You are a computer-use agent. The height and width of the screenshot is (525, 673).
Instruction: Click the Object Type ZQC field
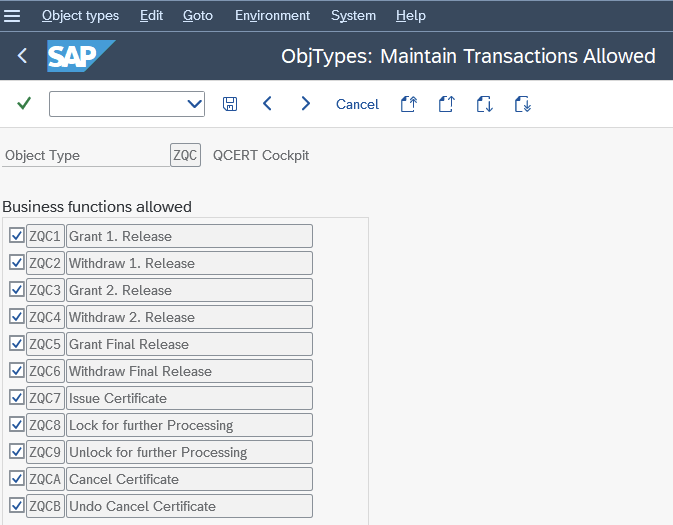point(185,155)
